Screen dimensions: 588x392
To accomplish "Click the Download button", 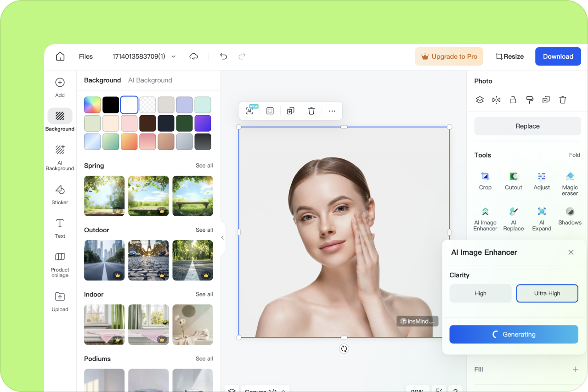I will (558, 56).
